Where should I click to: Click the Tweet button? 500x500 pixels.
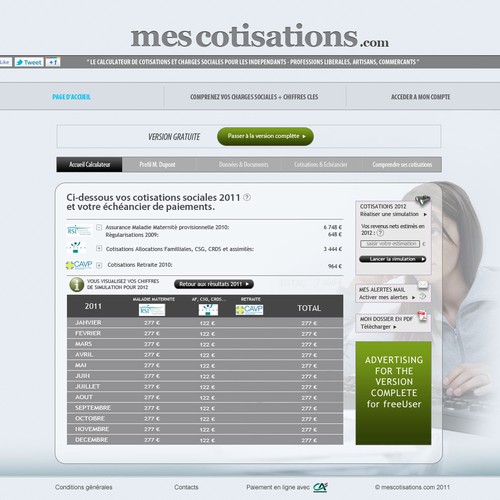tap(29, 62)
